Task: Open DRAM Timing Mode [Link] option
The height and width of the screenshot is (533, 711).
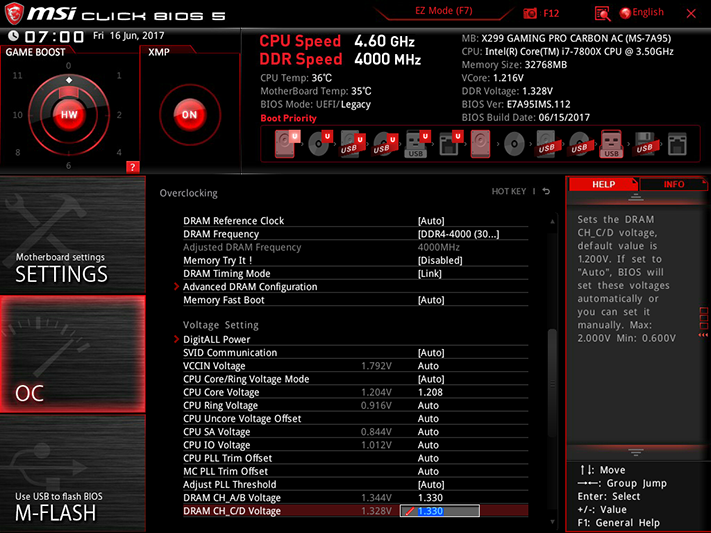Action: coord(429,274)
